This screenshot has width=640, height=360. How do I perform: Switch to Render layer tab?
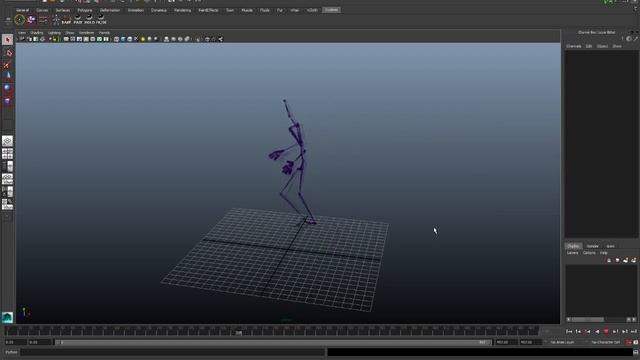[x=592, y=246]
